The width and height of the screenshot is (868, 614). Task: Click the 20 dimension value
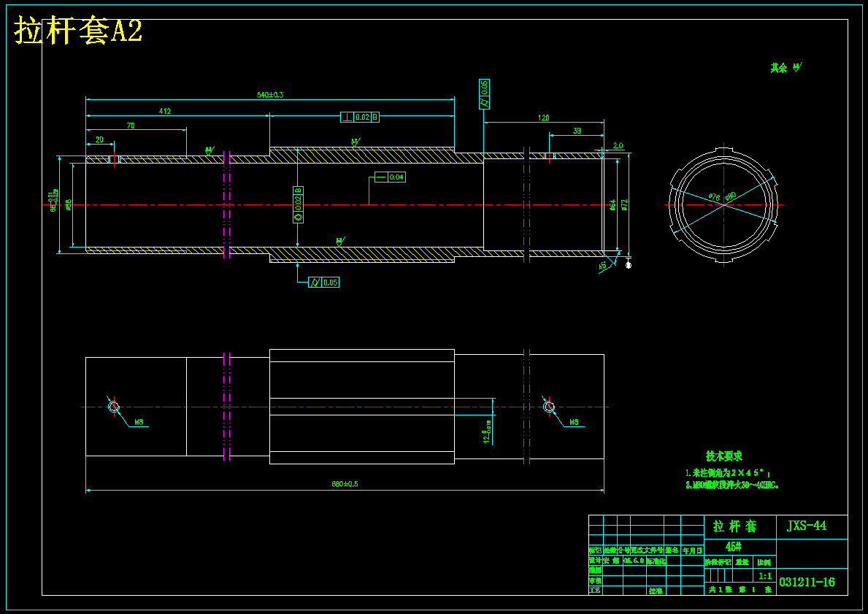(99, 139)
